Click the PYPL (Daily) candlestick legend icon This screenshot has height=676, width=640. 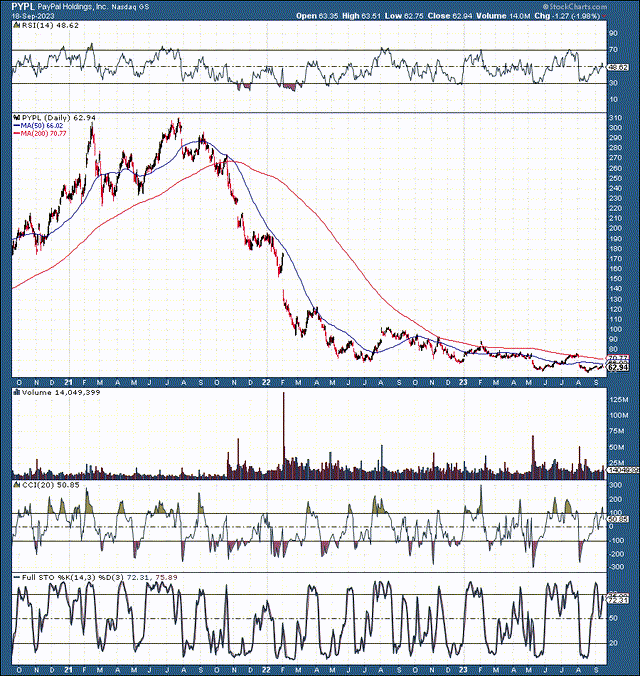pyautogui.click(x=17, y=117)
